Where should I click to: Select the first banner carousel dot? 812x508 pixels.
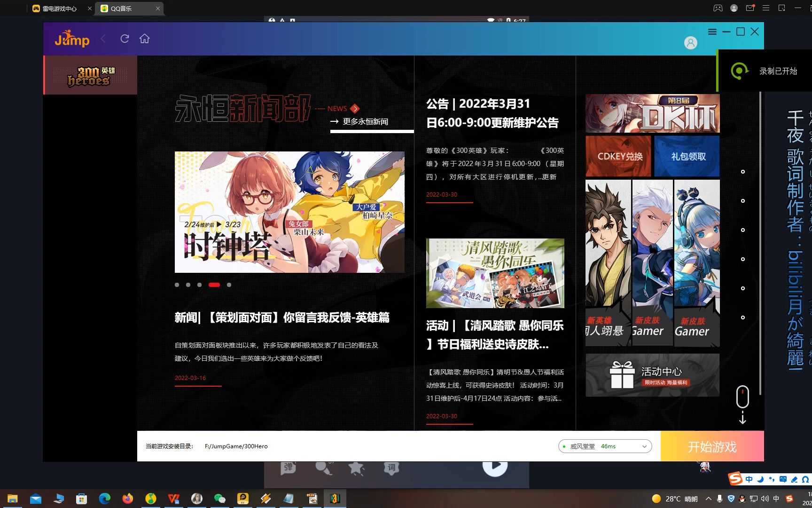177,285
